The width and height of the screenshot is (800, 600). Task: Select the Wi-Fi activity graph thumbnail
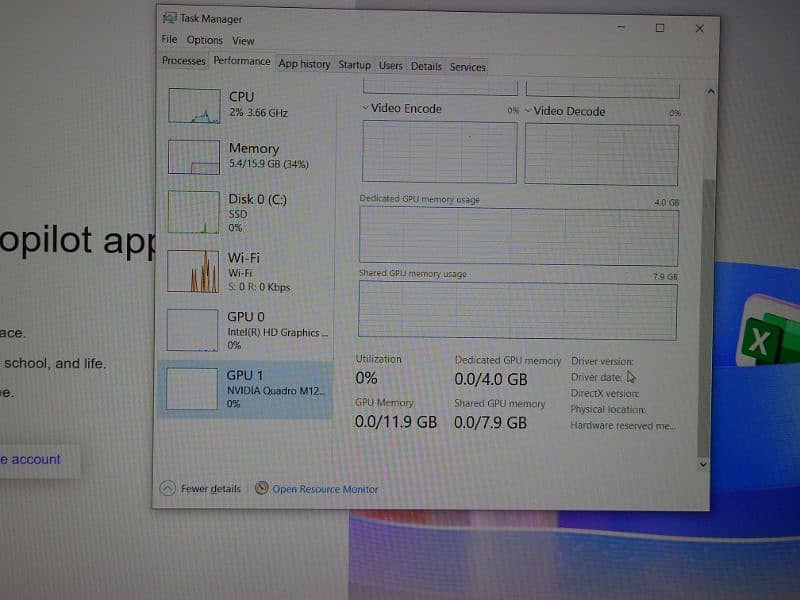click(x=193, y=271)
